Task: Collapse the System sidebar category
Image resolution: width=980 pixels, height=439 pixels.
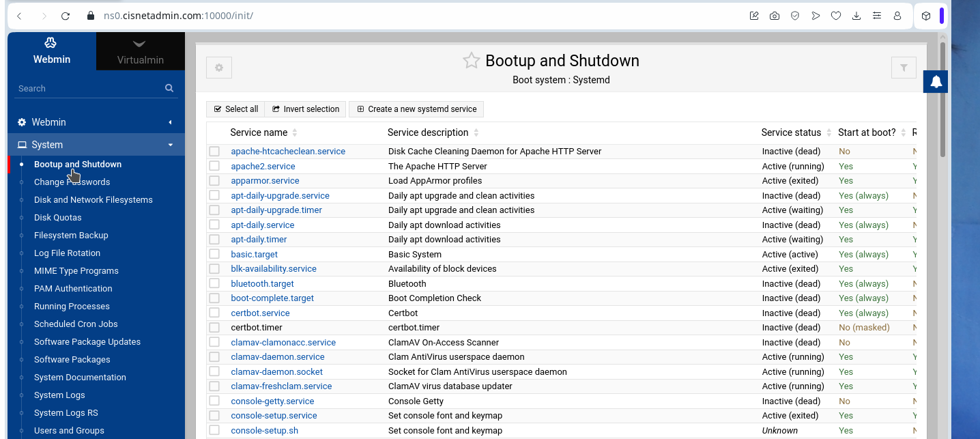Action: pos(96,145)
